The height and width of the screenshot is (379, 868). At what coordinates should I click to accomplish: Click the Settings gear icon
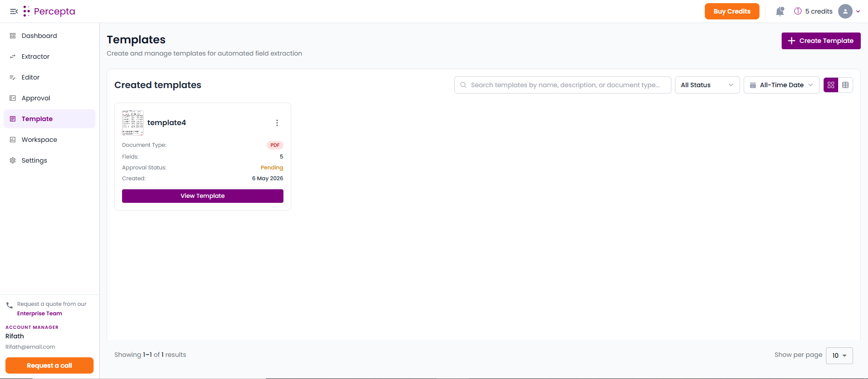click(13, 160)
